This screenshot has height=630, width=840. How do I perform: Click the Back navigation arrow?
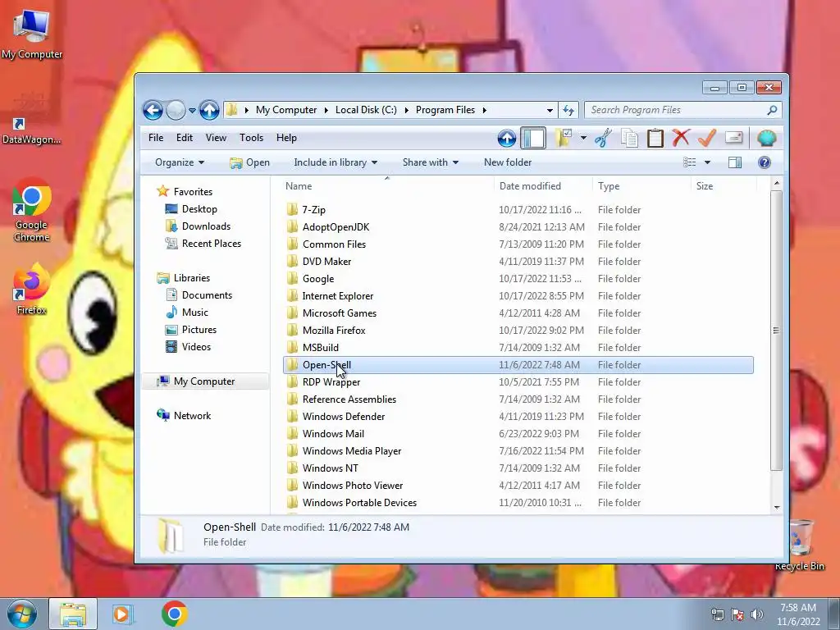(x=153, y=111)
